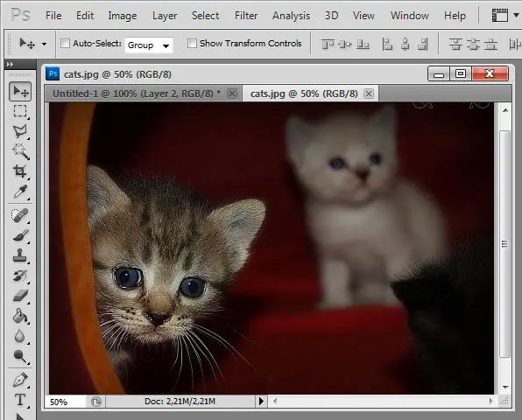Click Distribute Bottom Edges icon

click(x=490, y=44)
